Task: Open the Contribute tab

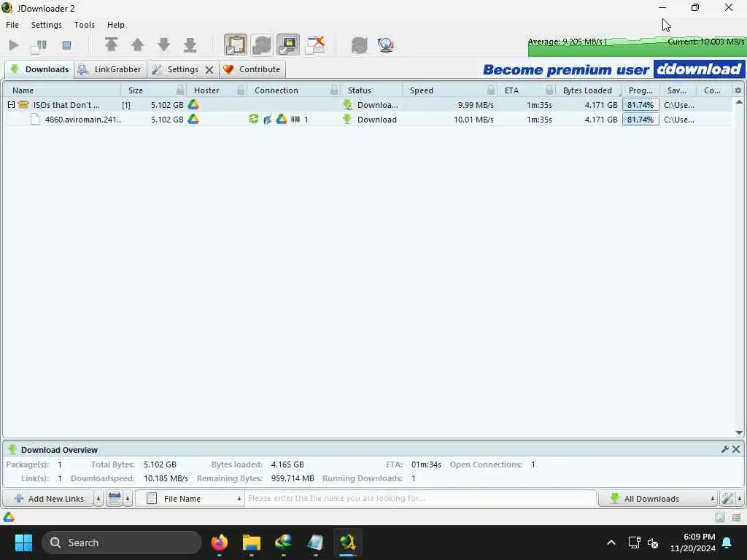Action: 252,69
